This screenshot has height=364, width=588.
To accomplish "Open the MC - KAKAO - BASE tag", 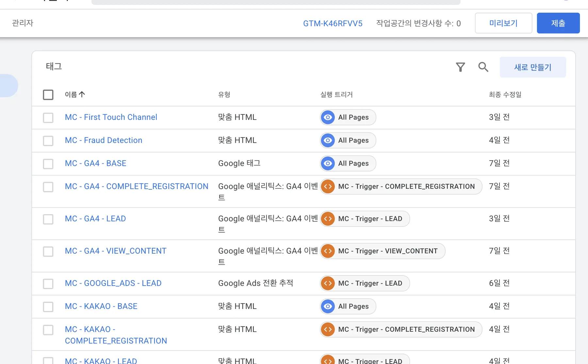I will pyautogui.click(x=101, y=306).
